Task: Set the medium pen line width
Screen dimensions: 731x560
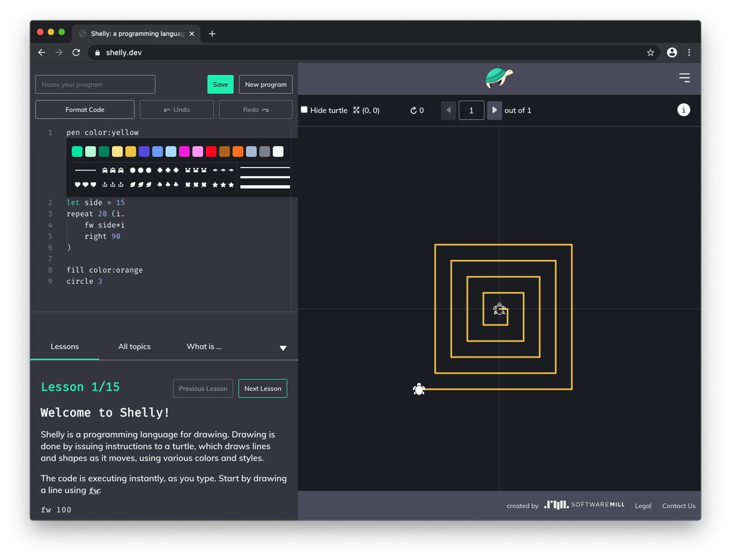Action: point(265,177)
